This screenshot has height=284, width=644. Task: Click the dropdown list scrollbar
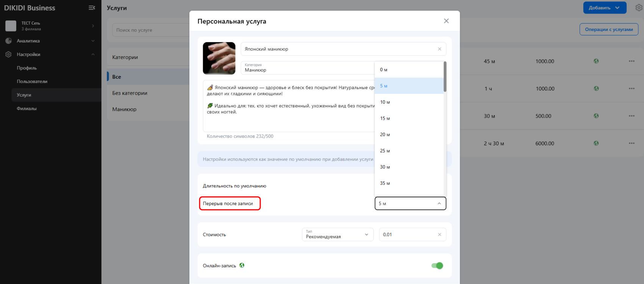tap(445, 76)
